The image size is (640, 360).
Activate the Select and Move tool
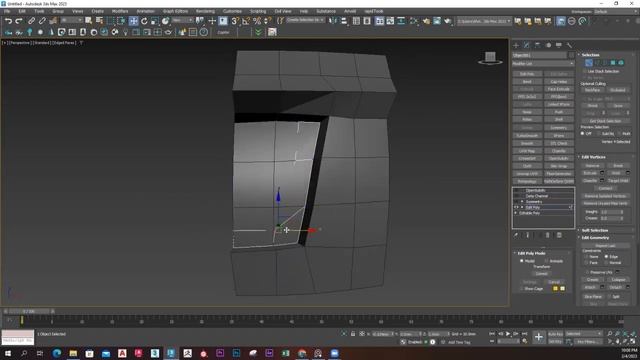pyautogui.click(x=133, y=21)
